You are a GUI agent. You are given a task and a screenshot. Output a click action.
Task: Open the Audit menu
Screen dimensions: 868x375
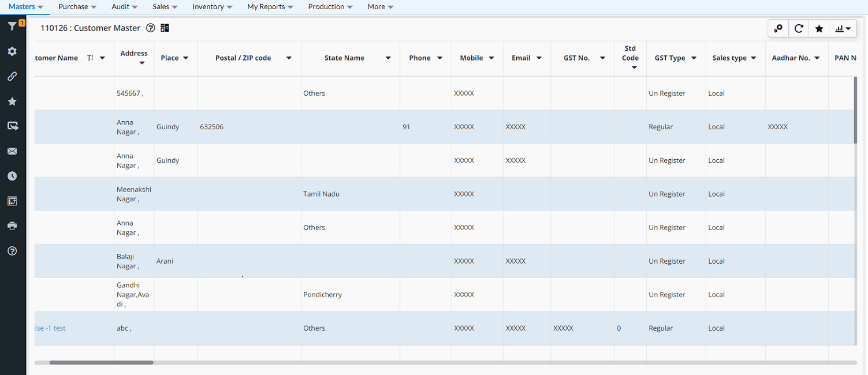124,7
